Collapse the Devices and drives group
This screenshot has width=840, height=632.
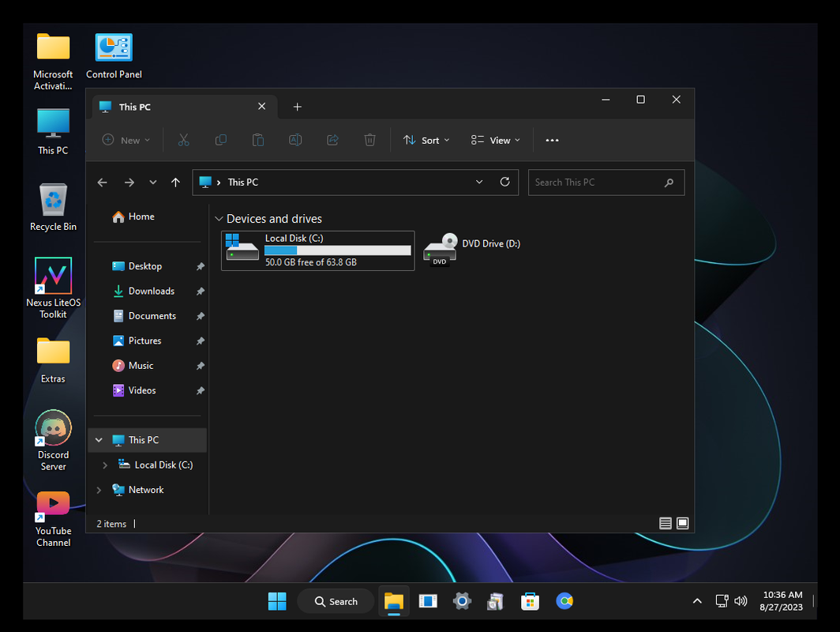219,219
